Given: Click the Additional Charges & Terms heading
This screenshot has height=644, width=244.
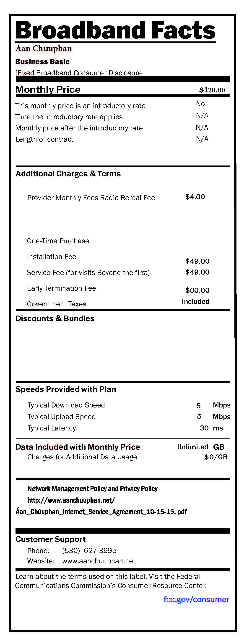Looking at the screenshot, I should coord(68,173).
